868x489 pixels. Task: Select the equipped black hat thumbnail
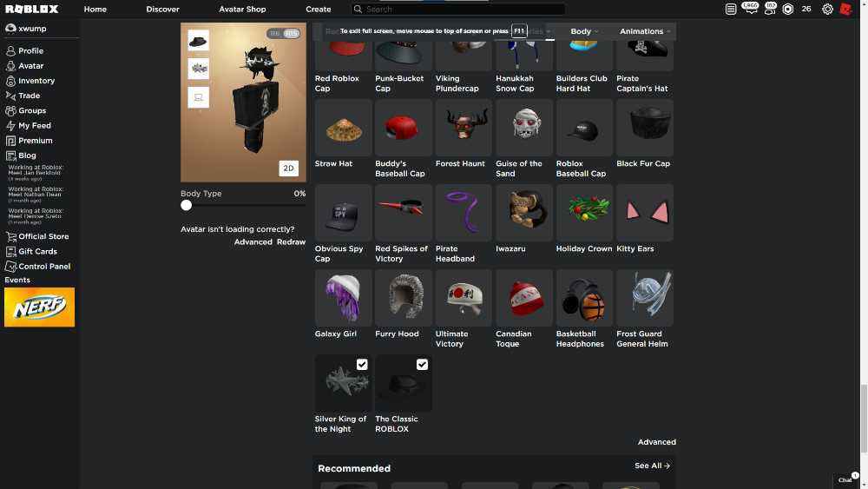click(198, 41)
